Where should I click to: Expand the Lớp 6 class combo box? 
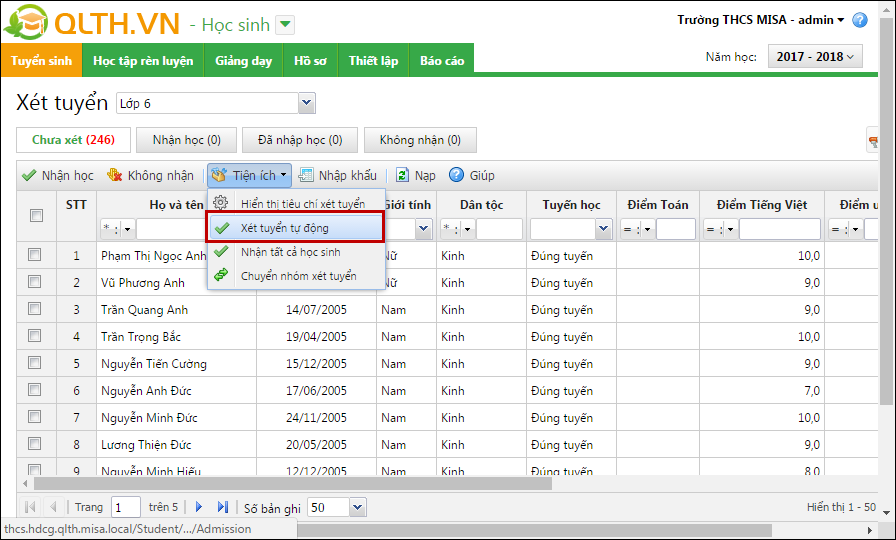307,103
